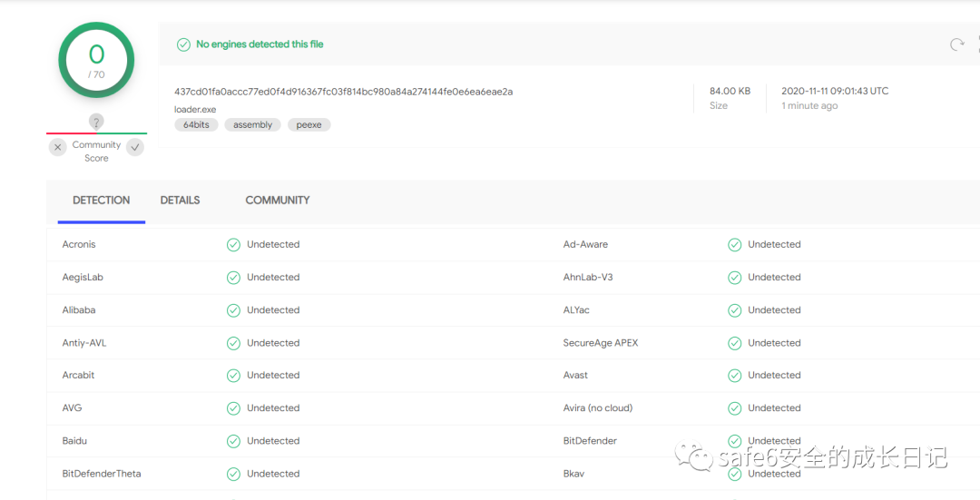Click the Undetected check icon for AhnLab-V3
Screen dimensions: 980x500
735,278
